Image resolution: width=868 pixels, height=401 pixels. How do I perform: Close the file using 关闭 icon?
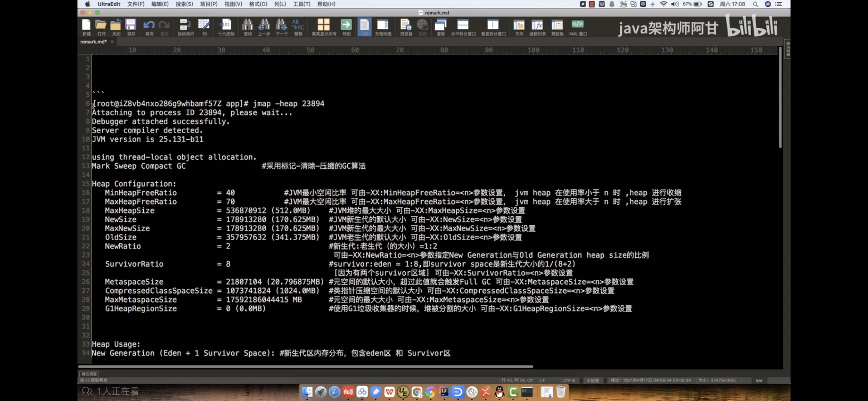click(116, 27)
